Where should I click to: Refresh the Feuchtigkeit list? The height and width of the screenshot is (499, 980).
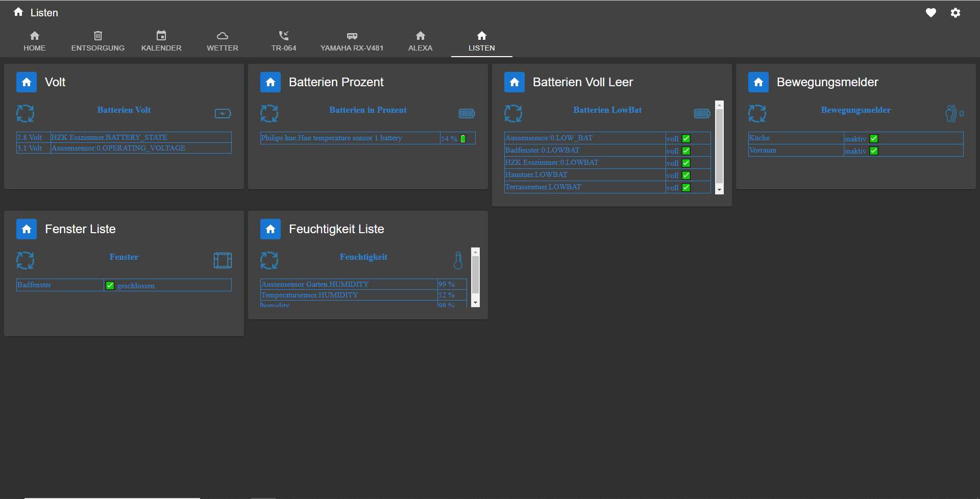click(x=269, y=260)
